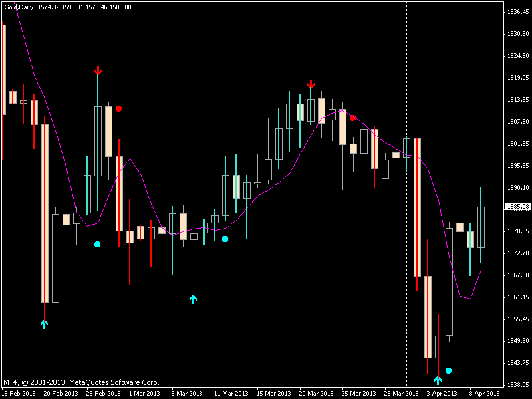The height and width of the screenshot is (399, 532).
Task: Select the cyan dot below the 25 Feb candle
Action: [97, 244]
